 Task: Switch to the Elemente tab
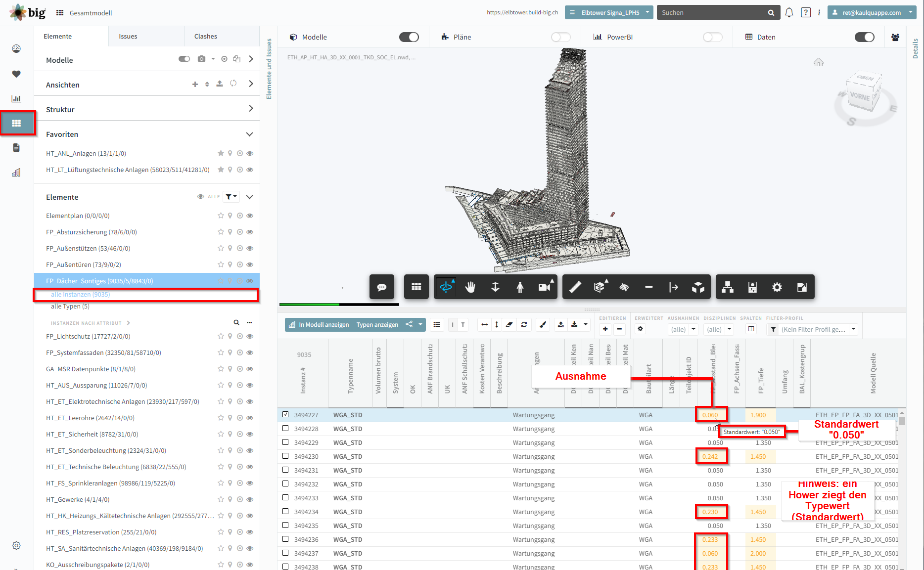pyautogui.click(x=58, y=36)
